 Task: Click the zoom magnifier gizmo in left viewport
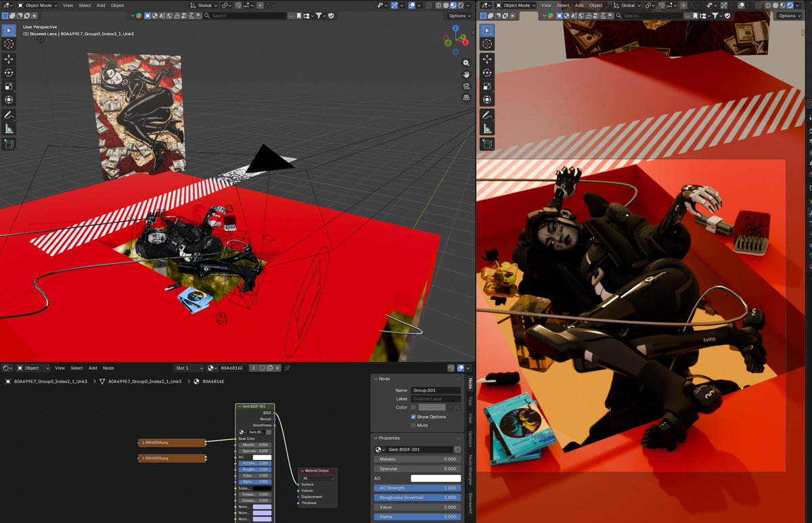click(x=466, y=62)
